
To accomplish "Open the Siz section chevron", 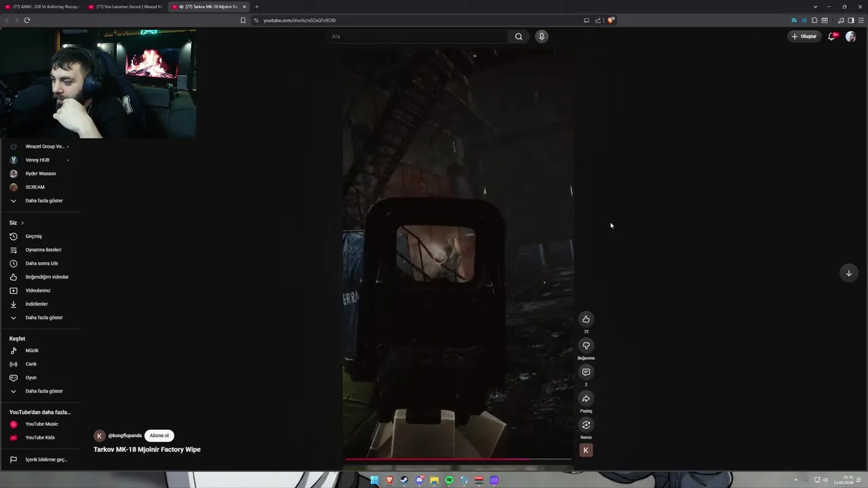I will point(22,223).
